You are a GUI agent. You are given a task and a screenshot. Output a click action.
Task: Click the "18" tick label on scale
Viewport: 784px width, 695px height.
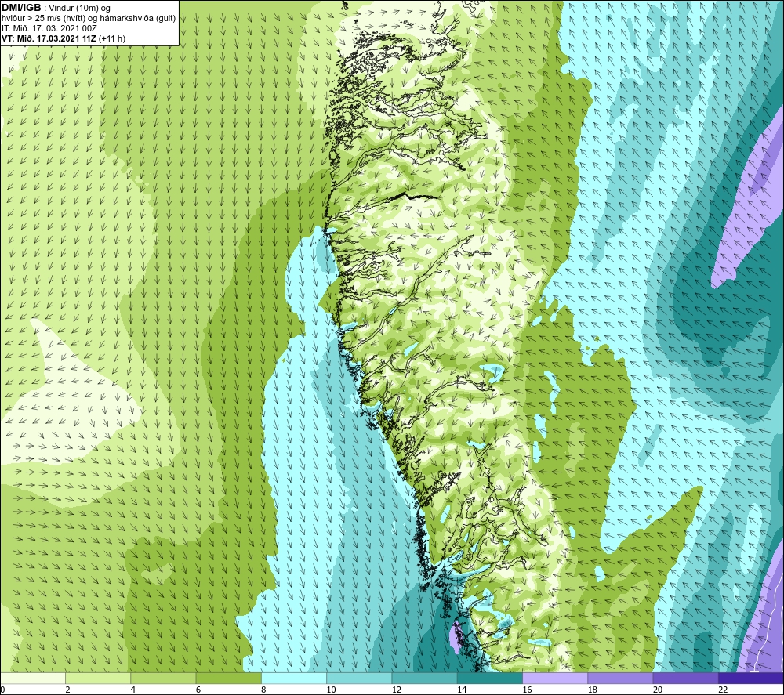pyautogui.click(x=593, y=690)
